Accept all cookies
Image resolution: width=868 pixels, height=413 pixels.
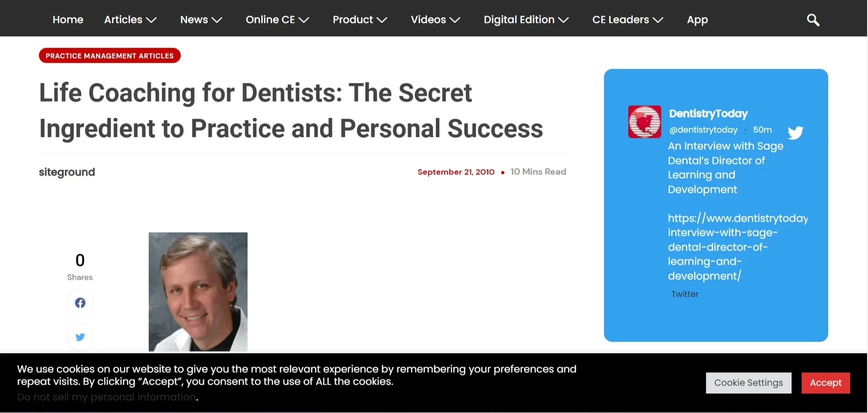[x=825, y=383]
